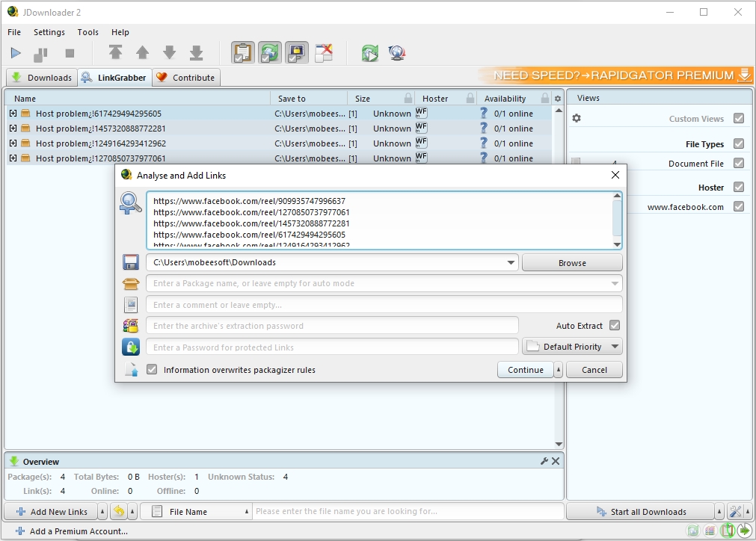This screenshot has height=541, width=756.
Task: Click the Rapidgator Premium banner
Action: 615,75
